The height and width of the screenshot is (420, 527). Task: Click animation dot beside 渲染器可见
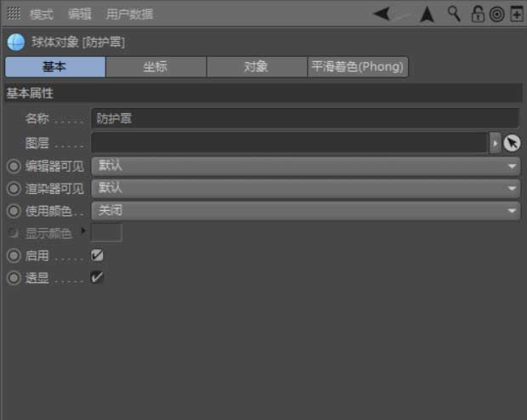[14, 189]
